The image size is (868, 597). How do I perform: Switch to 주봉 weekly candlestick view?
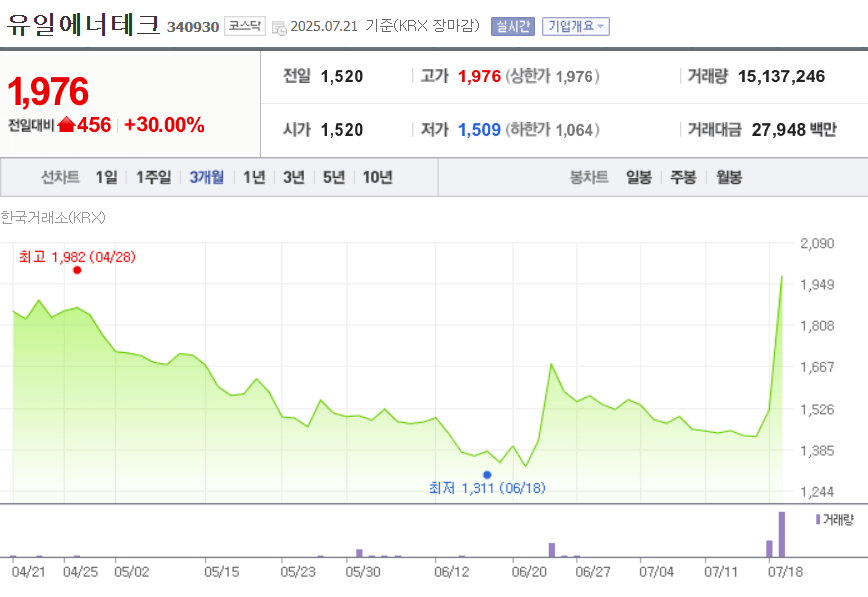684,176
